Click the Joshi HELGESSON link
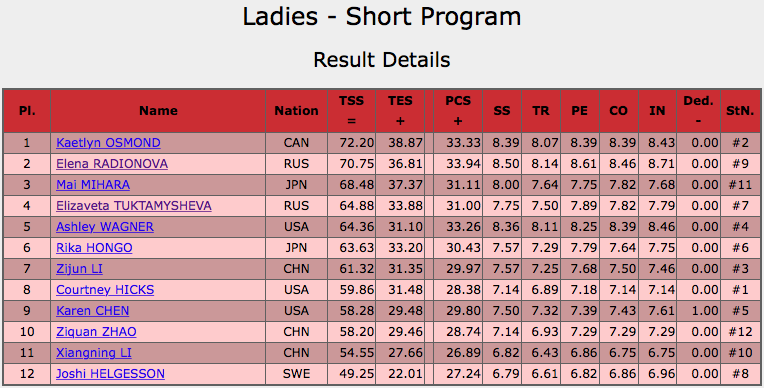The height and width of the screenshot is (388, 764). [x=111, y=373]
